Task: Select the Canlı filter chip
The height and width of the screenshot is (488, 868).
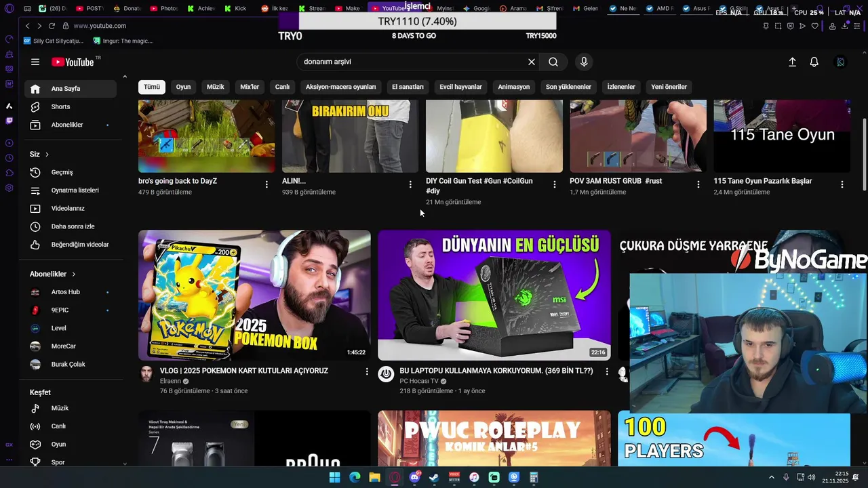Action: [x=282, y=87]
